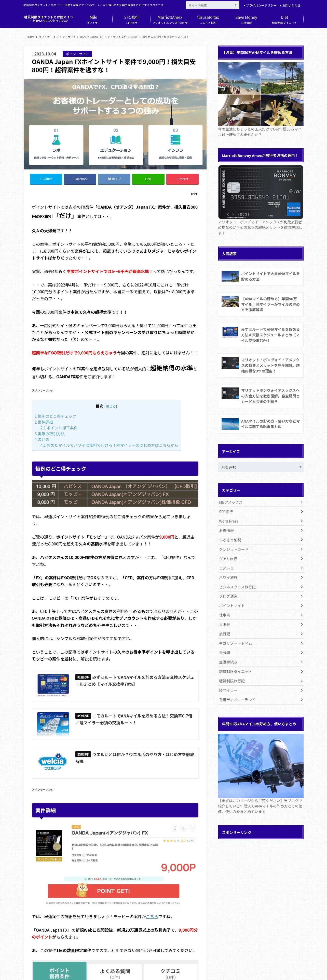The image size is (327, 980).
Task: Bookmark with B! はてブ button
Action: 114,179
